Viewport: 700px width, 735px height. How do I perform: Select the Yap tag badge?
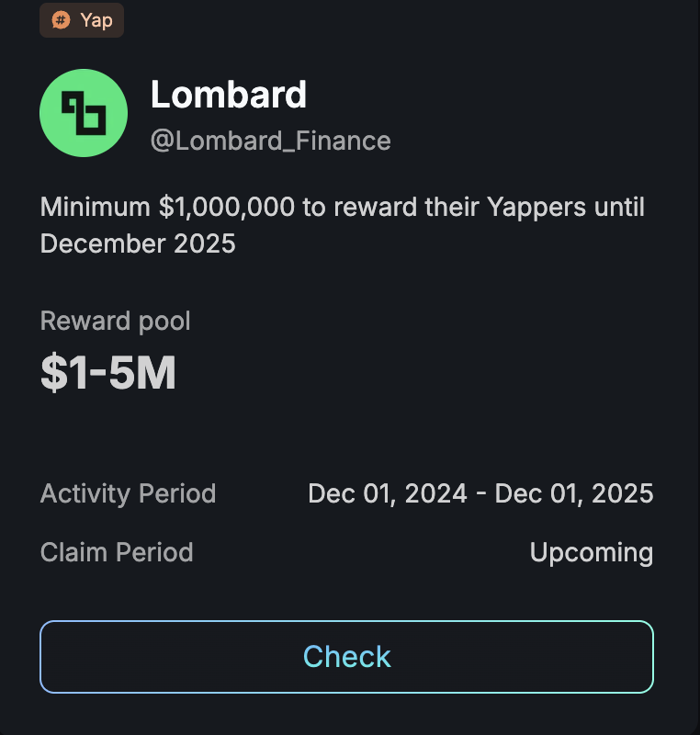[x=82, y=20]
